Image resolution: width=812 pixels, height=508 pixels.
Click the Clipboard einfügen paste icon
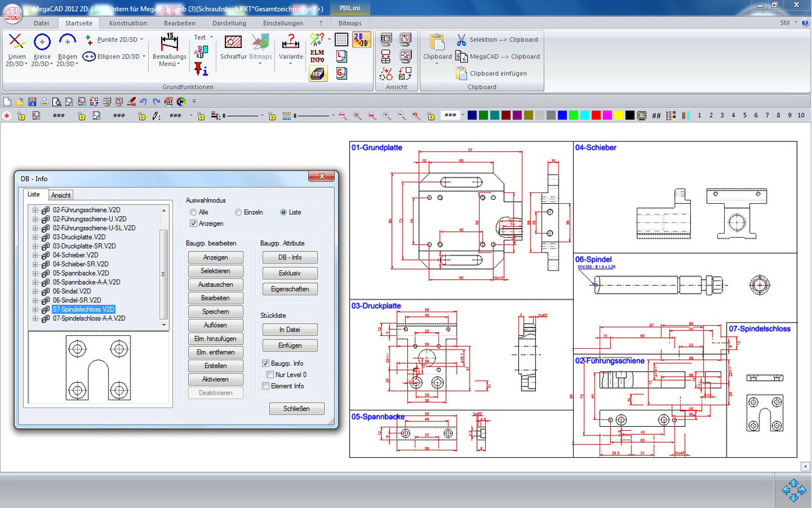click(x=461, y=73)
